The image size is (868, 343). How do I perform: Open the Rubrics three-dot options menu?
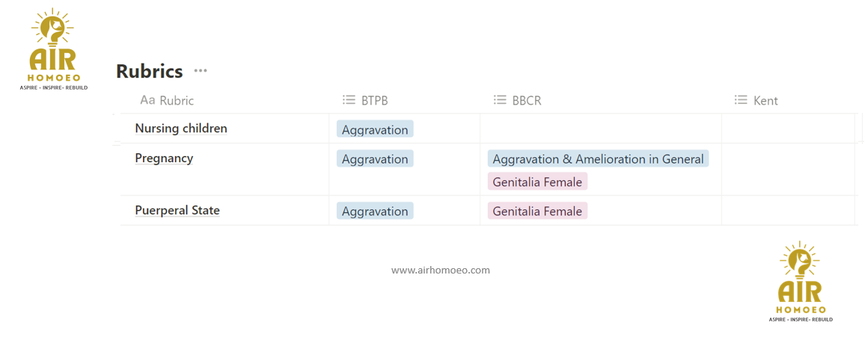point(200,71)
